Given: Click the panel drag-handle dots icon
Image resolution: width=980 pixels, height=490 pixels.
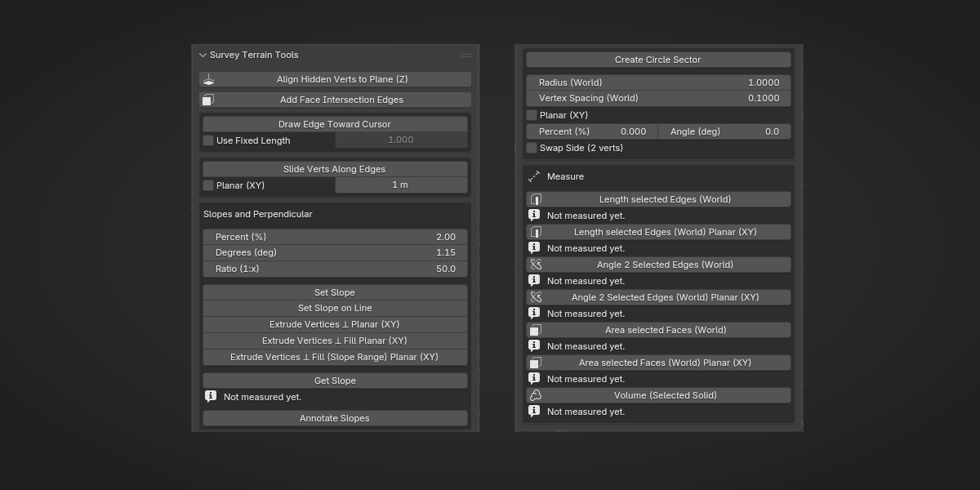Looking at the screenshot, I should [466, 56].
